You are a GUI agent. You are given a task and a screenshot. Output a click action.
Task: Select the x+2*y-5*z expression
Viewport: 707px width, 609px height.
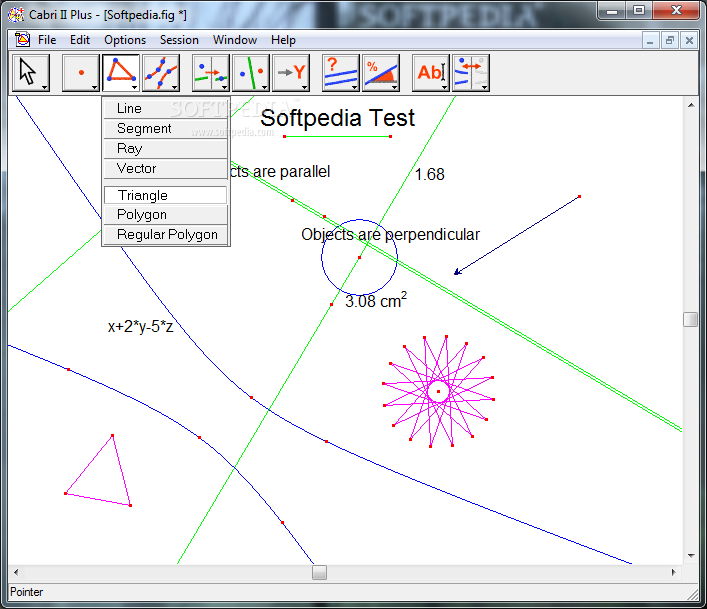coord(140,326)
